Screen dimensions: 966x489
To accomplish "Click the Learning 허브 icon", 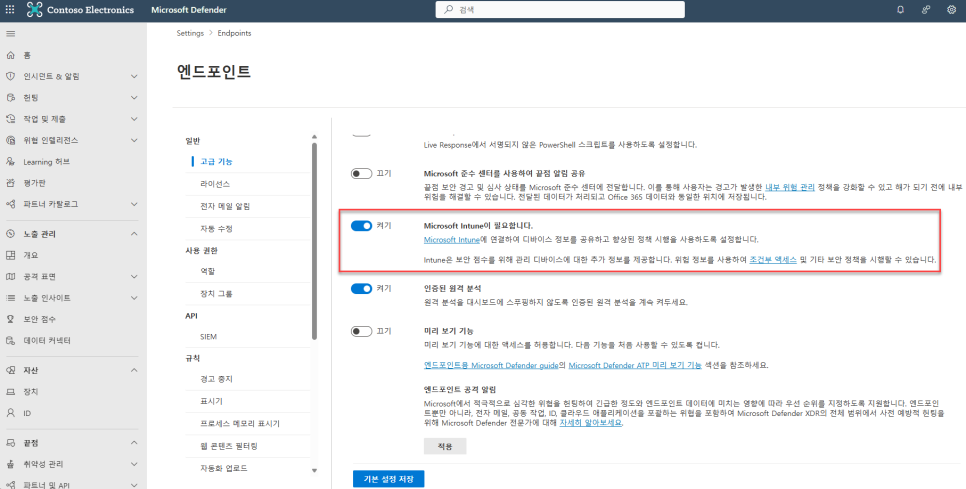I will coord(10,161).
